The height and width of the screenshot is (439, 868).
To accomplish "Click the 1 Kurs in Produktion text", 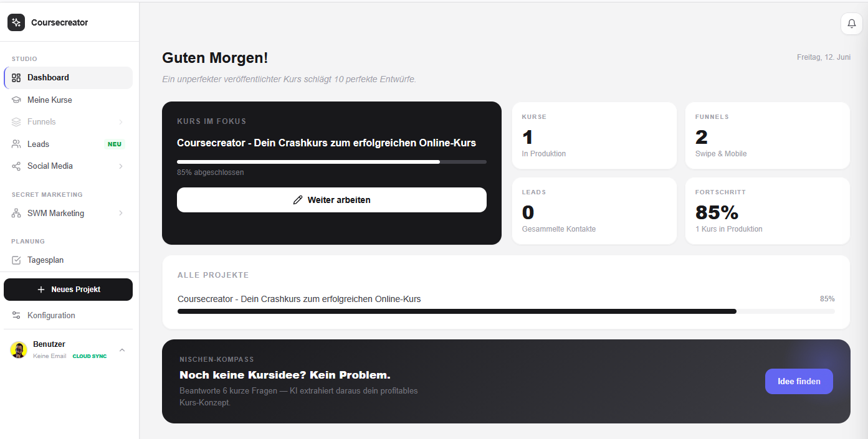I will (x=729, y=229).
